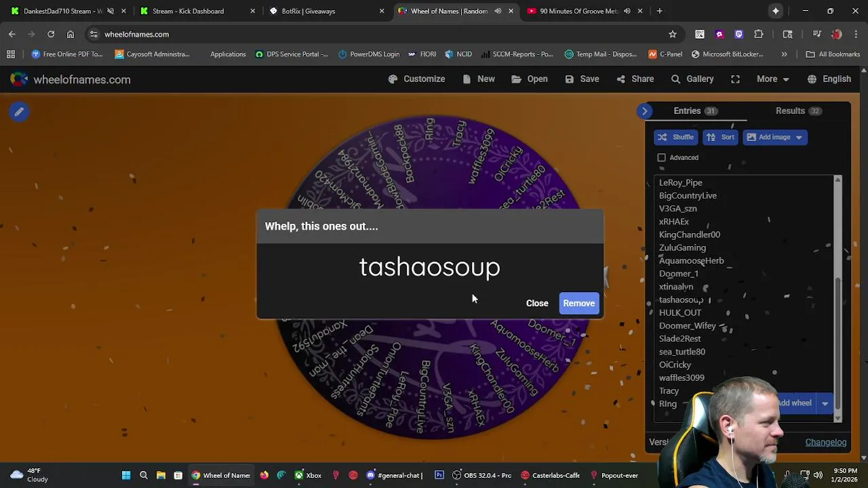Open PowerDMS Login bookmark

click(x=369, y=54)
